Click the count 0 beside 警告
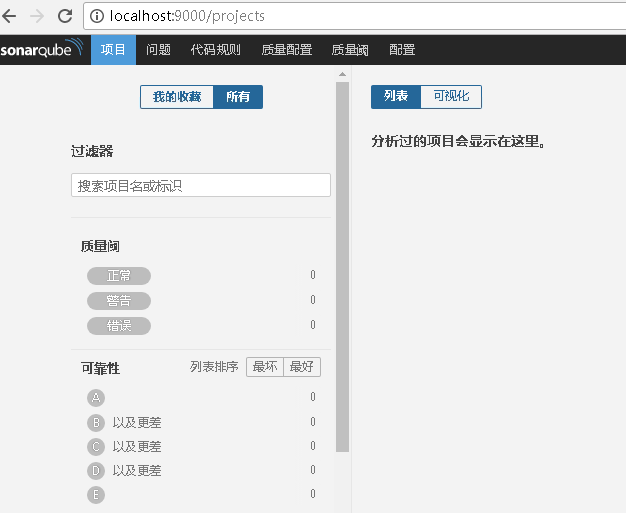The image size is (626, 513). coord(313,299)
